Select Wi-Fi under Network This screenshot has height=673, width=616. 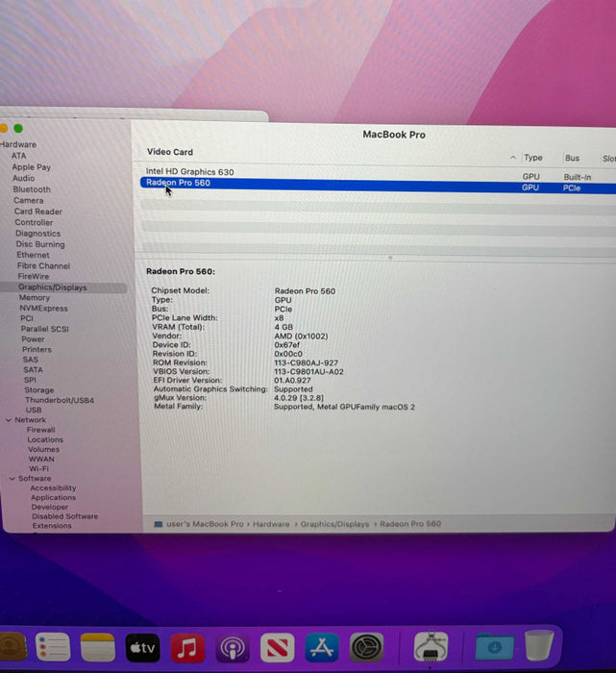pyautogui.click(x=38, y=469)
